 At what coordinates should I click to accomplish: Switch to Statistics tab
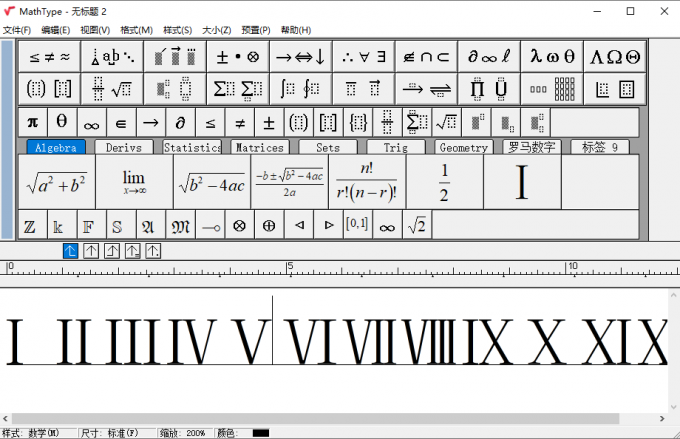tap(192, 147)
